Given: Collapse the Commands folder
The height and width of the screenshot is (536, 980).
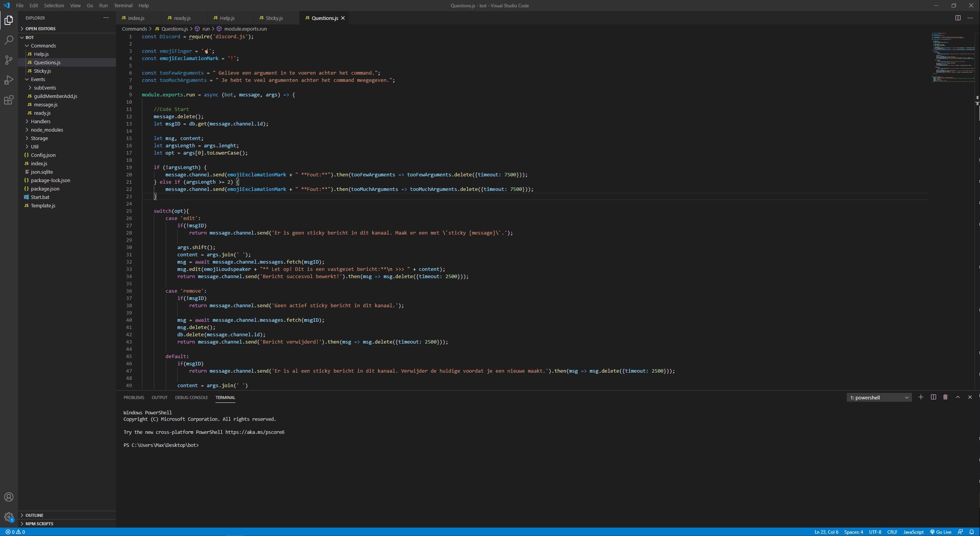Looking at the screenshot, I should tap(43, 46).
